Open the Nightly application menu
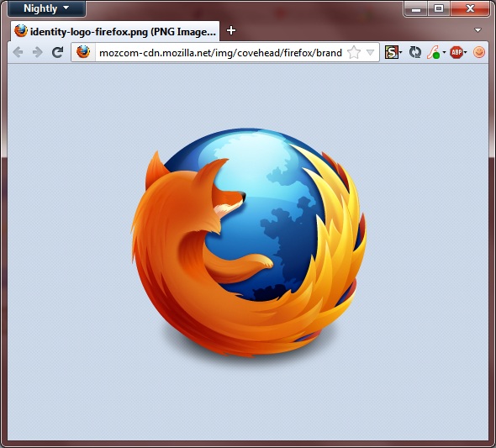The image size is (496, 448). coord(46,8)
